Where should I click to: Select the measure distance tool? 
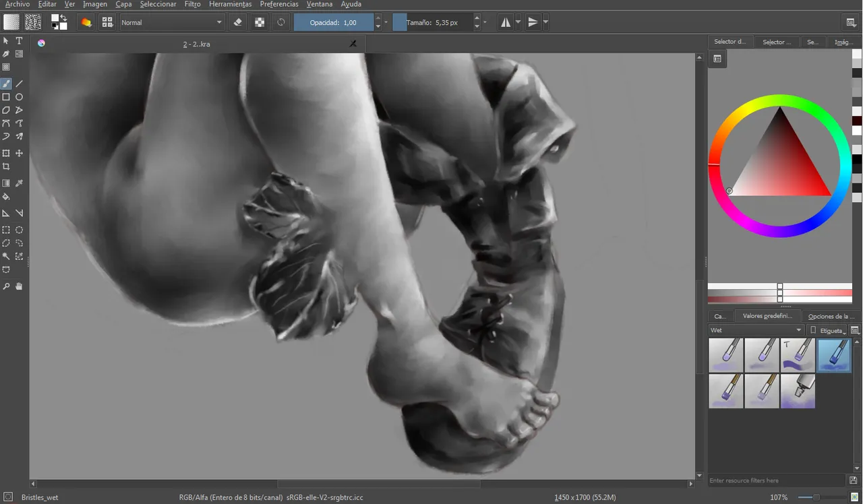pyautogui.click(x=19, y=213)
